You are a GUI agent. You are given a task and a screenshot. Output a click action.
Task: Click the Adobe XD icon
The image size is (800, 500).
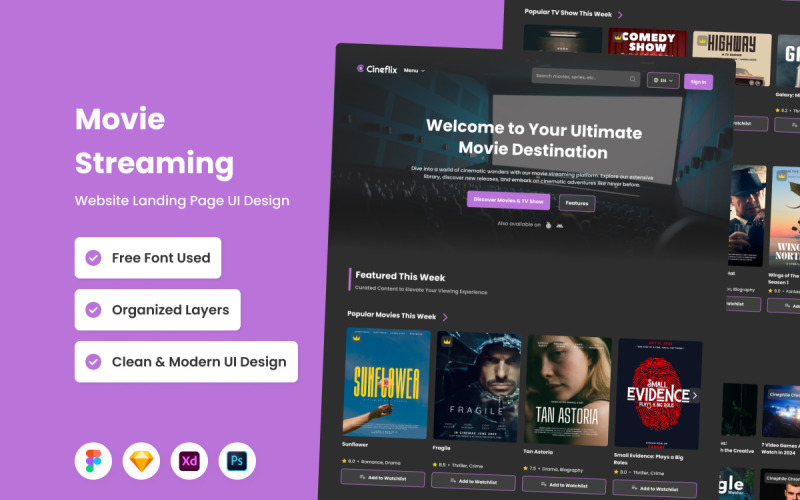[x=189, y=461]
